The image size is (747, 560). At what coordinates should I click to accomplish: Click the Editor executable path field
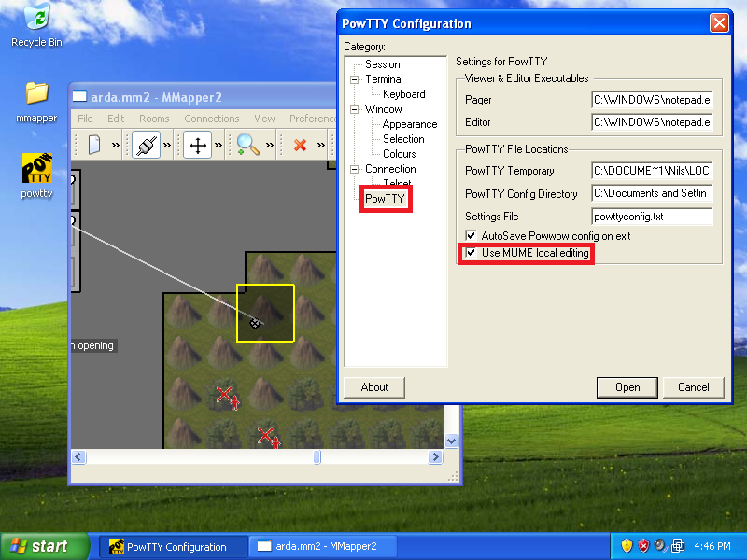click(x=652, y=122)
